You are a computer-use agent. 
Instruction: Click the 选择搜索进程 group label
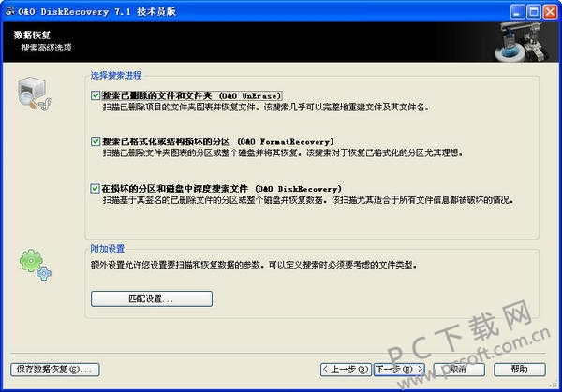(x=116, y=75)
